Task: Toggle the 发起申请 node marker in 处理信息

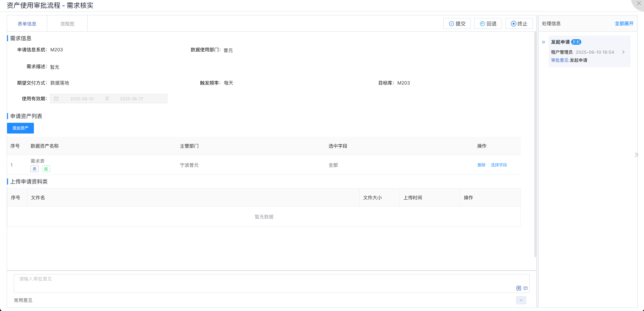Action: (x=544, y=42)
